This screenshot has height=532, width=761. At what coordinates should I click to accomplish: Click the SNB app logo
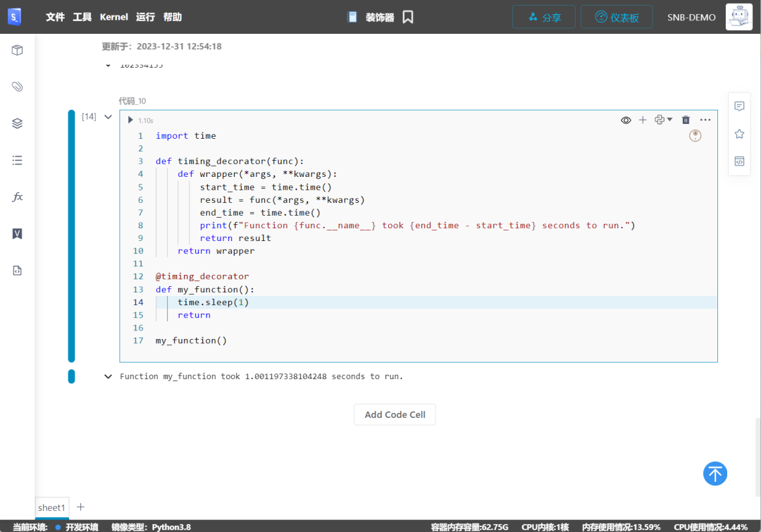(x=15, y=17)
